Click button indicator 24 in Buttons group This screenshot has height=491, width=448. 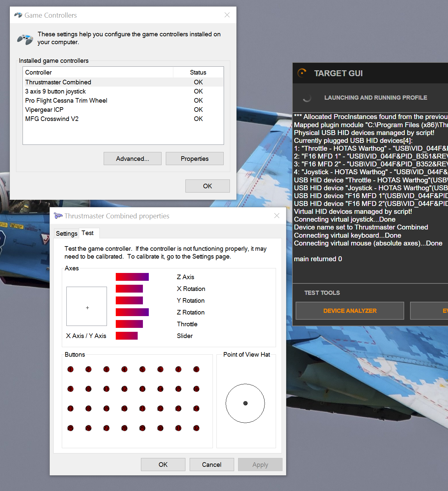pyautogui.click(x=196, y=409)
